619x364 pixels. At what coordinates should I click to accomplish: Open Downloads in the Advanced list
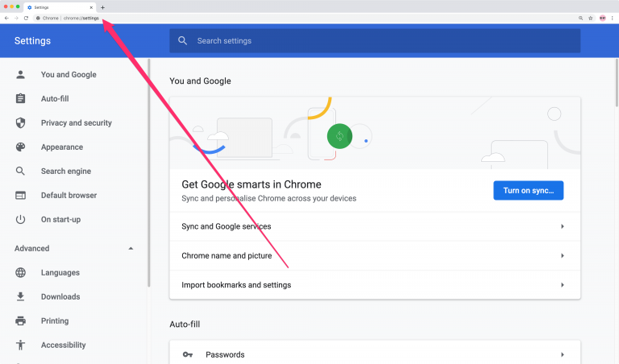point(60,296)
